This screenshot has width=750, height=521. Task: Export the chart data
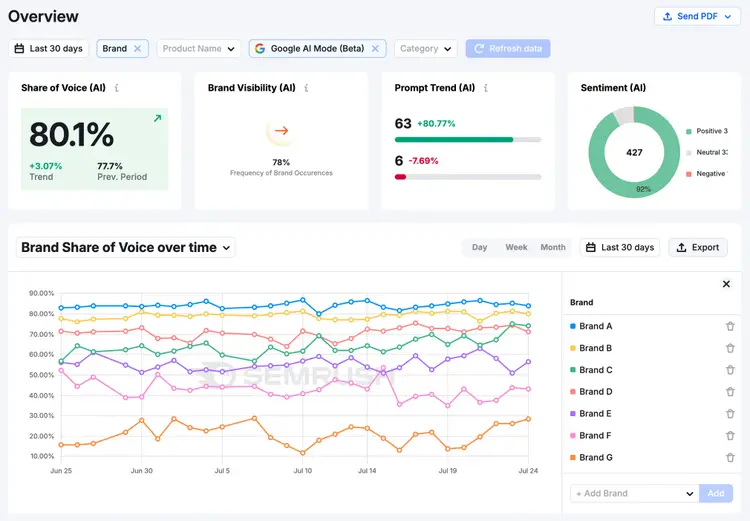(698, 247)
